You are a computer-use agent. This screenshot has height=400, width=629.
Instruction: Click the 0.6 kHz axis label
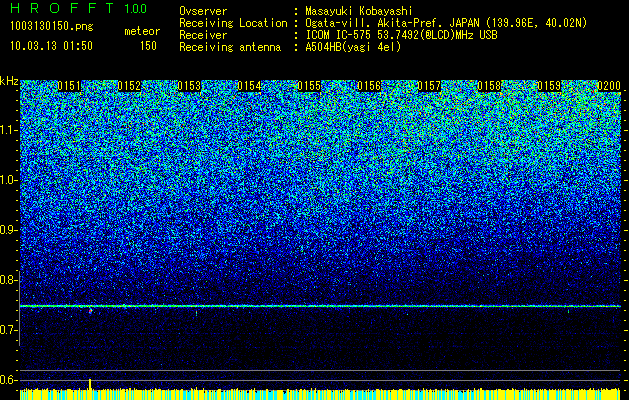point(9,380)
